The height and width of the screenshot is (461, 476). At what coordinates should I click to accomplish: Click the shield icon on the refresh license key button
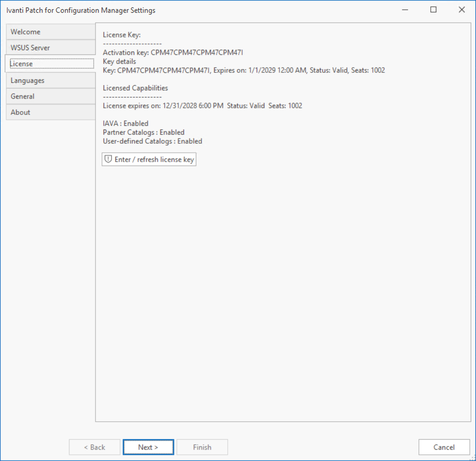pos(108,159)
